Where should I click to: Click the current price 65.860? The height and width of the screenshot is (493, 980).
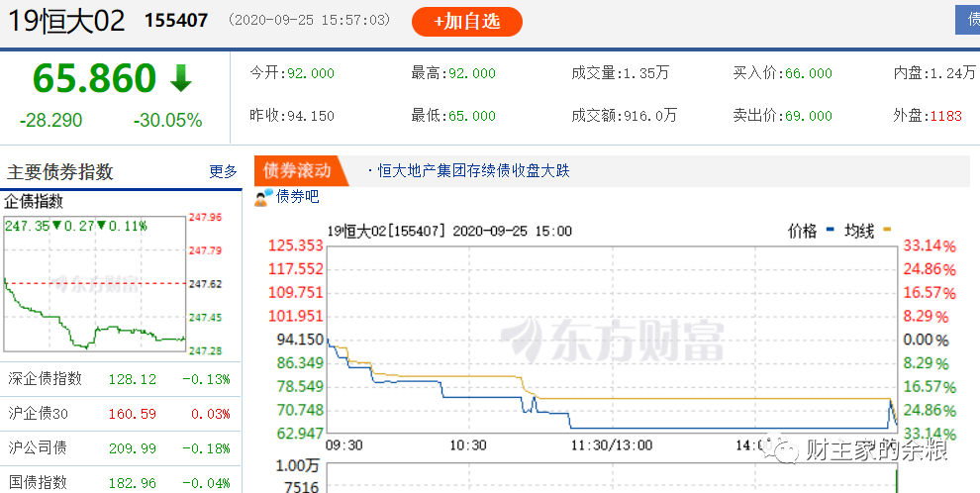pyautogui.click(x=94, y=78)
